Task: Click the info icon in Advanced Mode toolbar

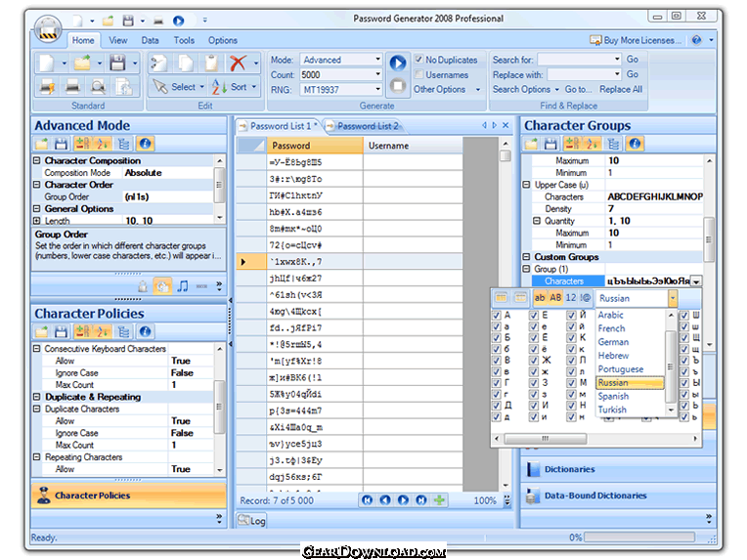Action: [146, 144]
